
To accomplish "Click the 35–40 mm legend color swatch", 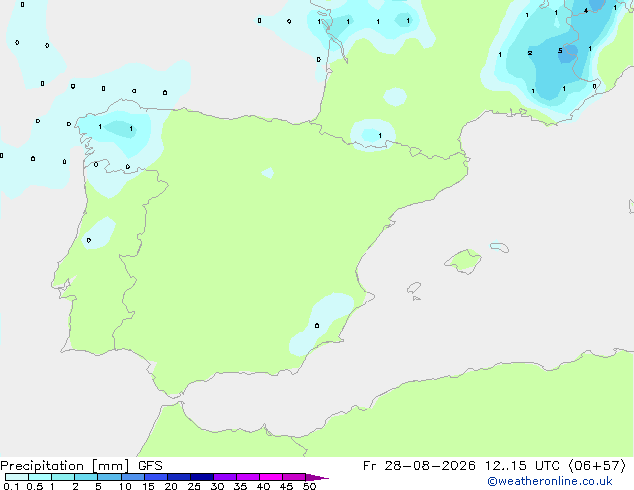I will [248, 477].
